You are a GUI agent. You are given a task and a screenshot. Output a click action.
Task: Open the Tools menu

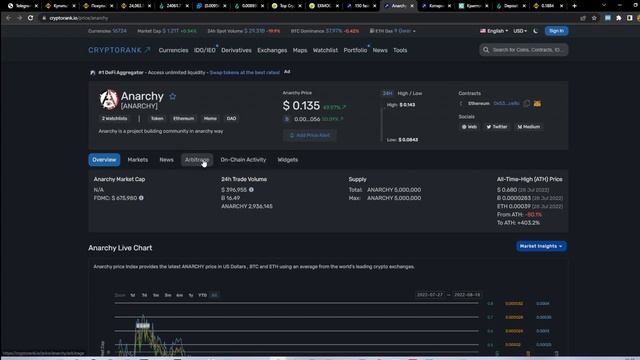pyautogui.click(x=400, y=50)
